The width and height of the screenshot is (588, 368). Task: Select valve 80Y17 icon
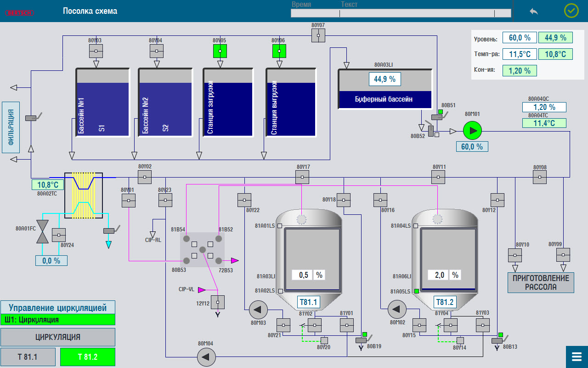click(303, 176)
